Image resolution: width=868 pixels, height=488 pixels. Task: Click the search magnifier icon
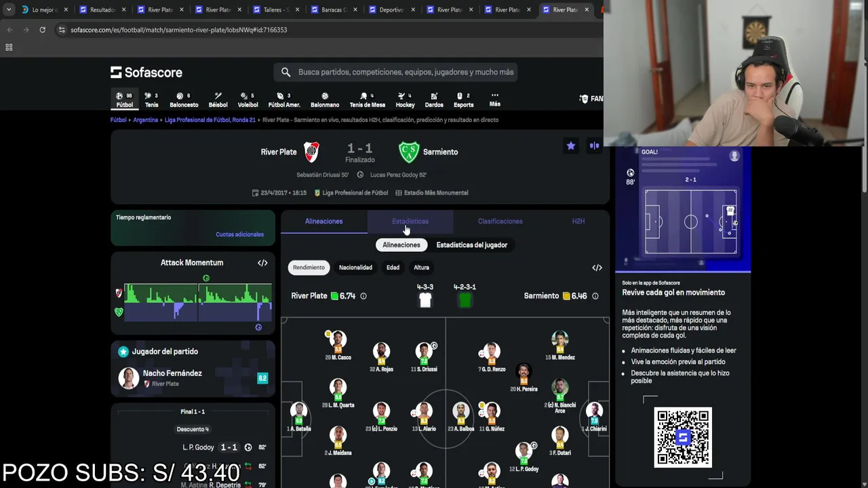coord(285,72)
